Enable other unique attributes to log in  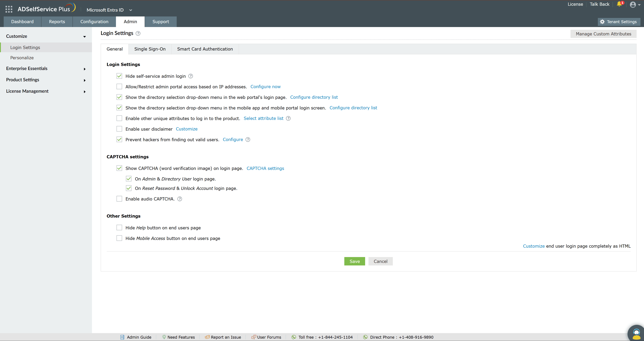click(x=119, y=118)
